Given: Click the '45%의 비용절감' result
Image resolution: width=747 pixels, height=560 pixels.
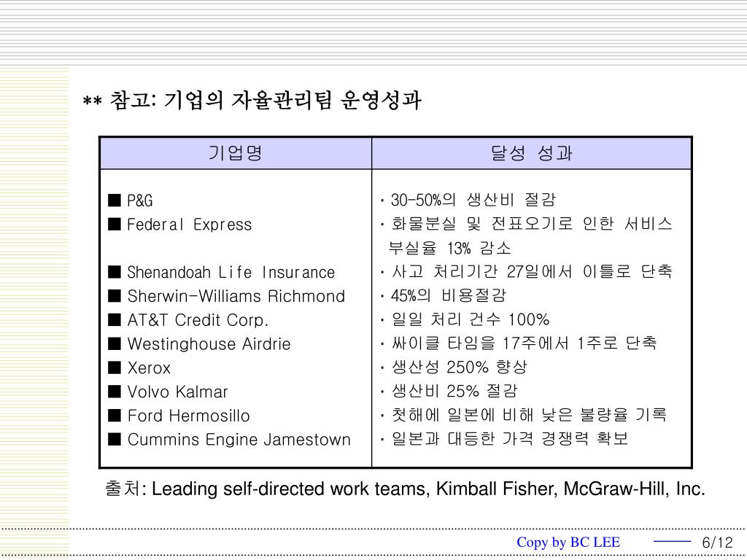Looking at the screenshot, I should [x=449, y=296].
